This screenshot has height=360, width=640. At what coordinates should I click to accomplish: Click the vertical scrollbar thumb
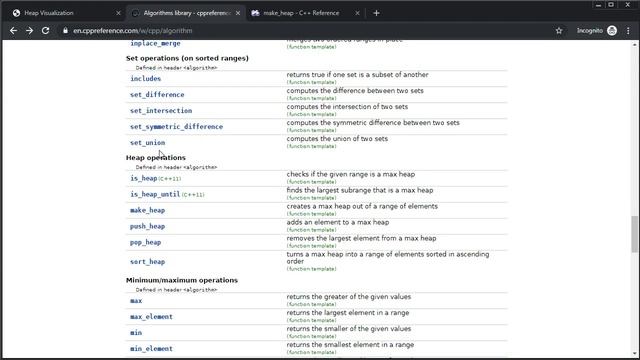point(634,234)
